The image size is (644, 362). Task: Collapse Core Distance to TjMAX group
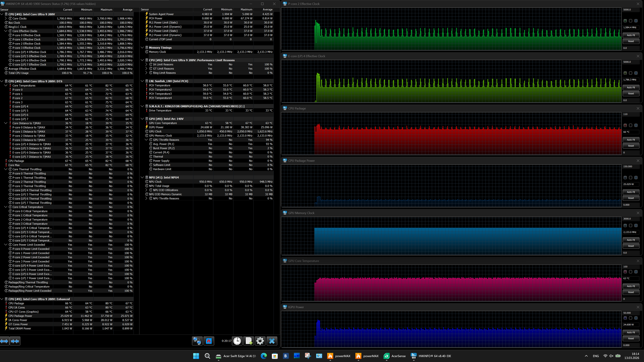tap(6, 123)
